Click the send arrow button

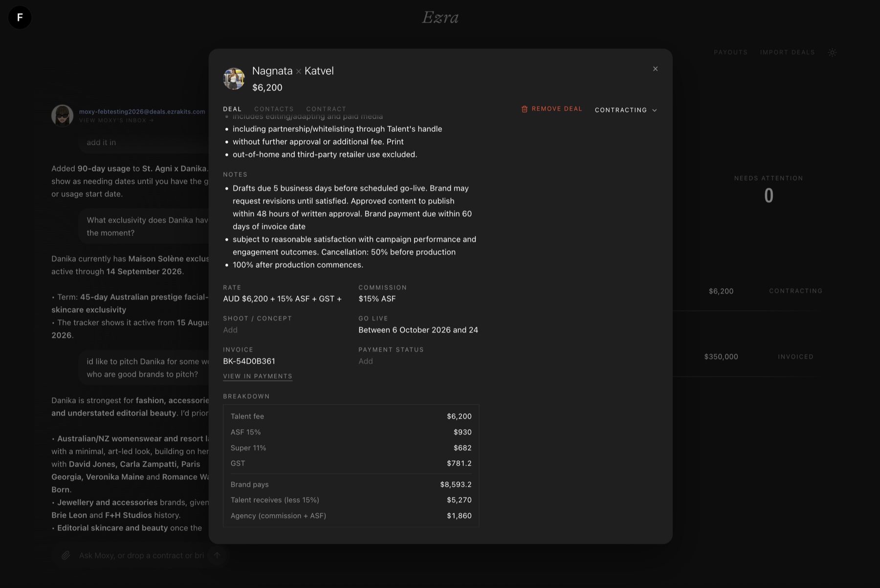pyautogui.click(x=217, y=555)
